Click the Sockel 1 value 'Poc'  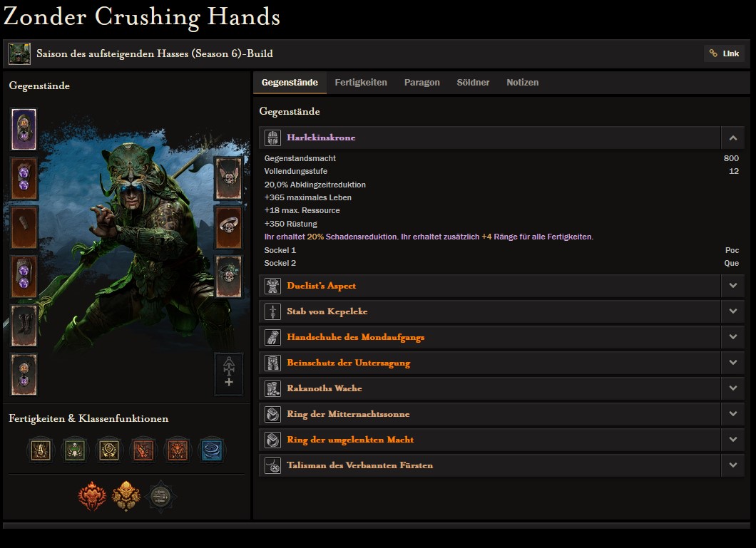point(732,250)
